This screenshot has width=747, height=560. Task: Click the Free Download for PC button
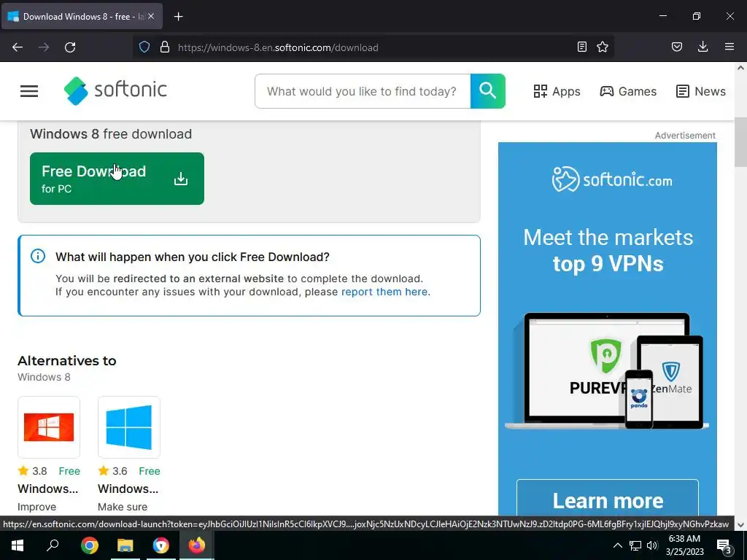117,179
